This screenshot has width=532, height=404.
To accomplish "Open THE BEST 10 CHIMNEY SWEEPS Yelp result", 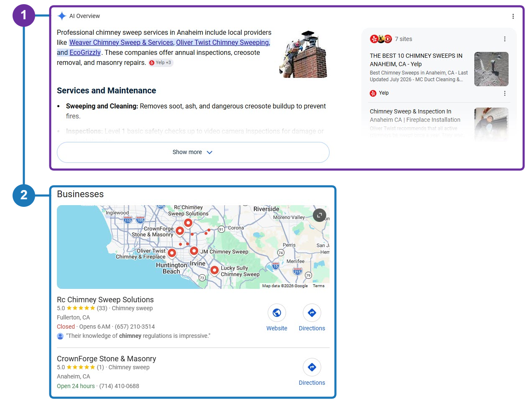I will pyautogui.click(x=416, y=60).
